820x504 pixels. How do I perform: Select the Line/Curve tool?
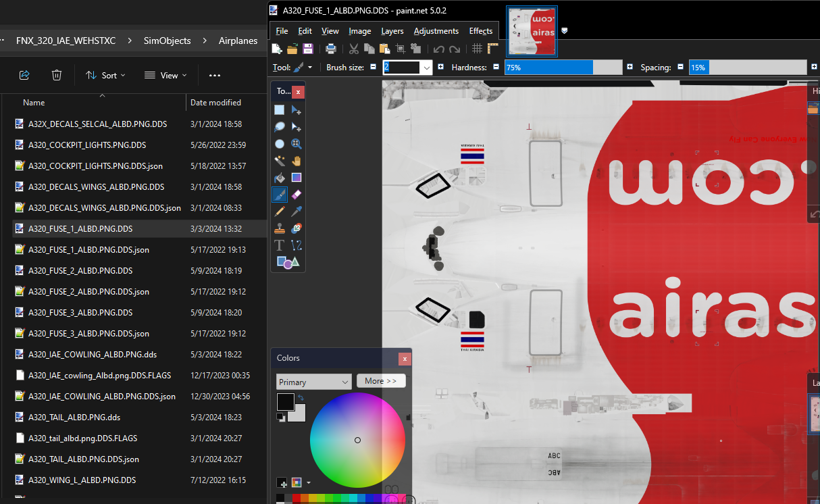click(x=296, y=245)
